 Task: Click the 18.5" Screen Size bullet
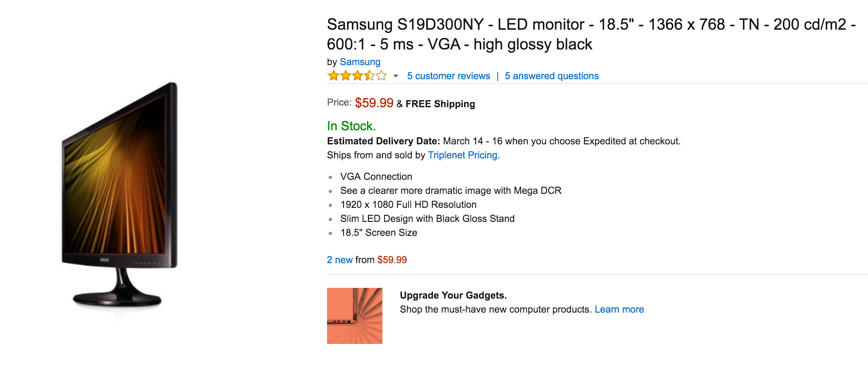[378, 233]
